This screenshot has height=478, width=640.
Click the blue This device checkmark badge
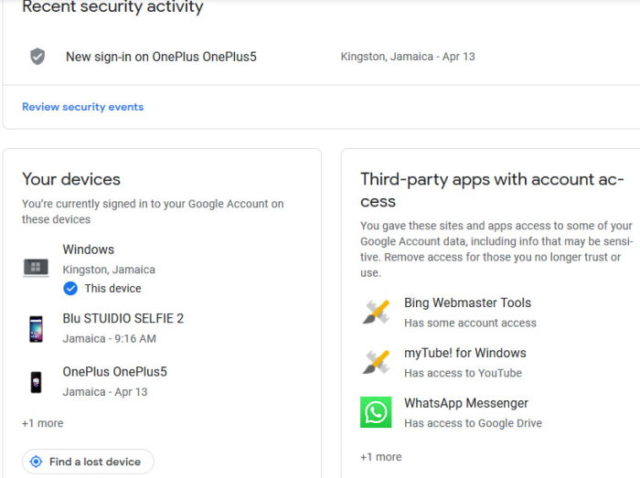coord(70,288)
